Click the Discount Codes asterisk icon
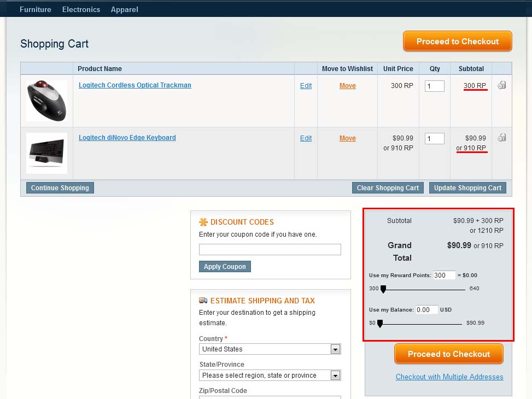 (x=203, y=222)
